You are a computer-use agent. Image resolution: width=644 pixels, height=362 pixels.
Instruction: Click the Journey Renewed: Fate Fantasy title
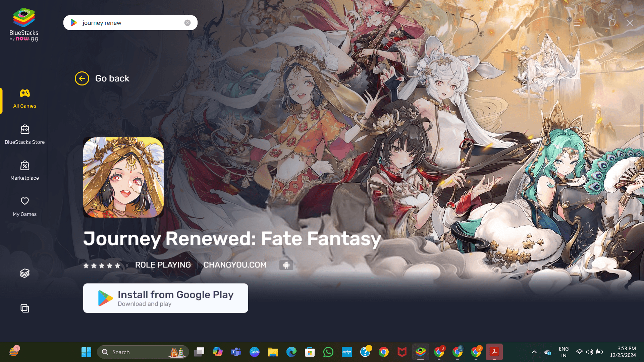[x=232, y=239]
